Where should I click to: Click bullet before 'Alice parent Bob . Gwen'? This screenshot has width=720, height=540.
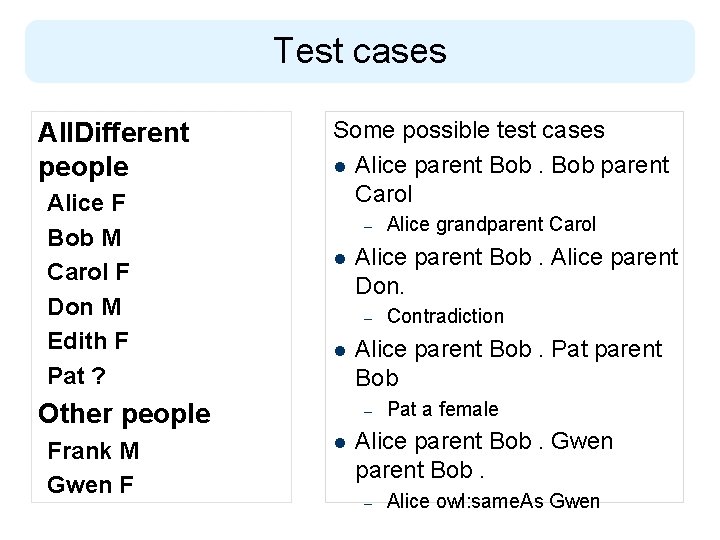[x=340, y=442]
